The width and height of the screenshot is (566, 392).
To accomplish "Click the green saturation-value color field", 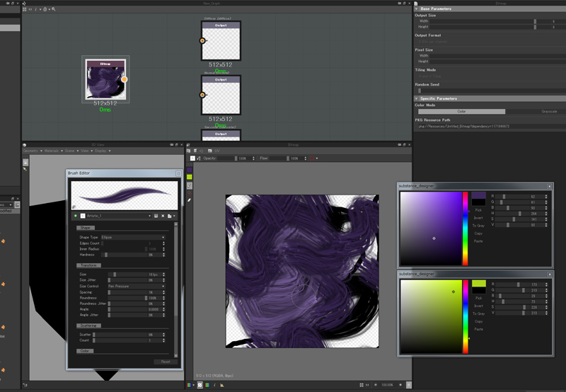I will pos(431,316).
